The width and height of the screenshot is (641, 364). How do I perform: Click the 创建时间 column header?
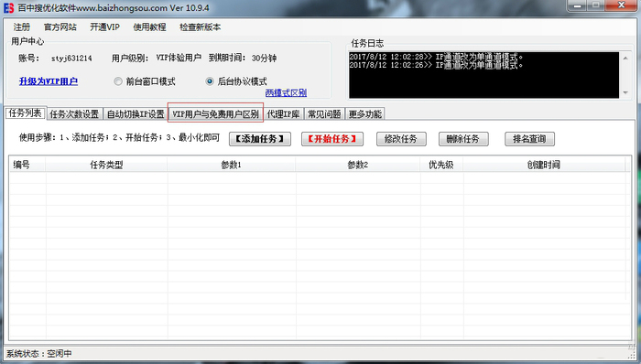pyautogui.click(x=544, y=165)
